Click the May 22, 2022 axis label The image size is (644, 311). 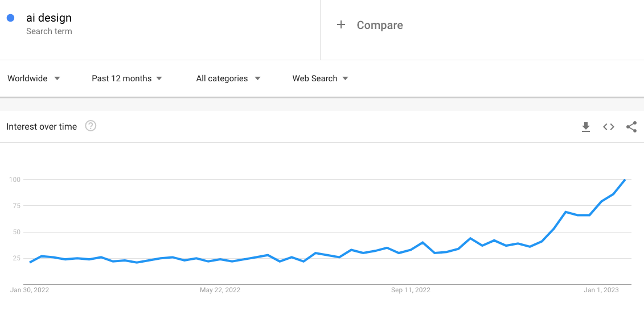point(220,290)
